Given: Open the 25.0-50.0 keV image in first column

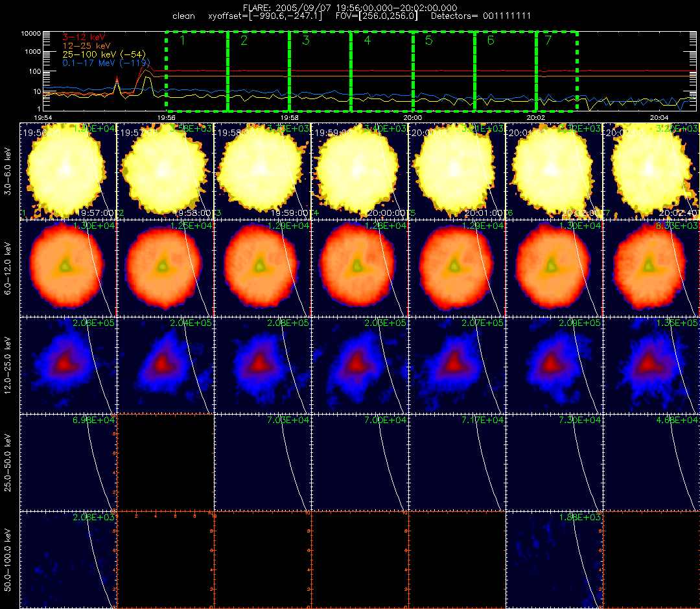Looking at the screenshot, I should pos(68,463).
